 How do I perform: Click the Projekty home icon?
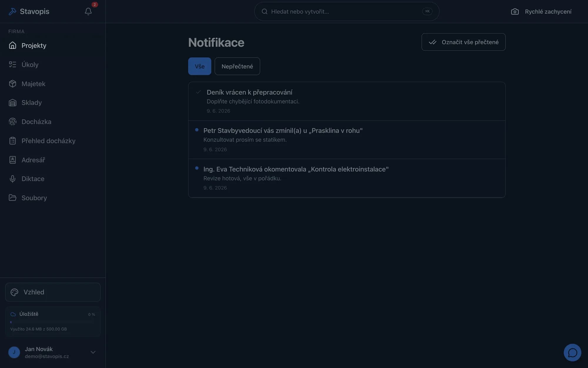pyautogui.click(x=12, y=45)
